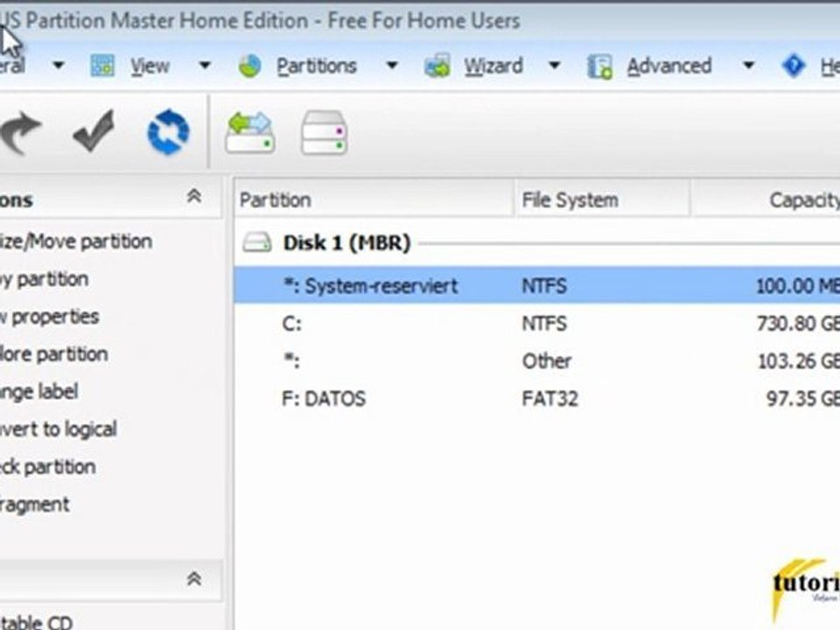The image size is (840, 630).
Task: Click the Apply checkmark toolbar icon
Action: (94, 130)
